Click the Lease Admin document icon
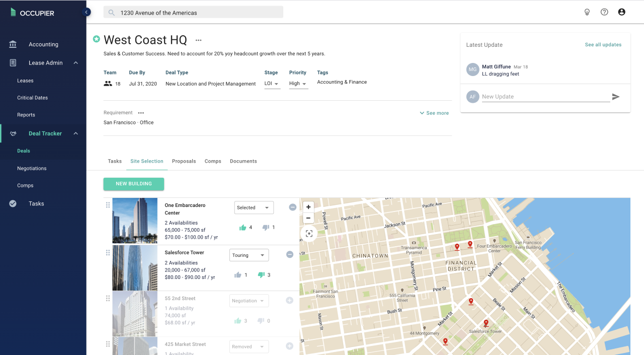 (13, 63)
